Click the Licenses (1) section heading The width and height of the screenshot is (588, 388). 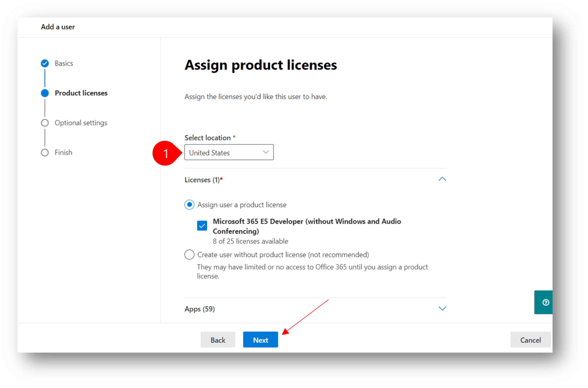point(203,180)
